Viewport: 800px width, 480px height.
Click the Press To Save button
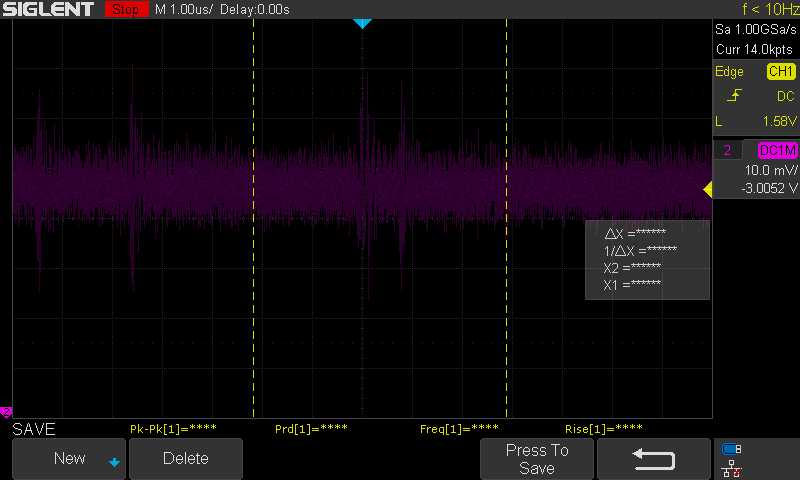pyautogui.click(x=537, y=459)
